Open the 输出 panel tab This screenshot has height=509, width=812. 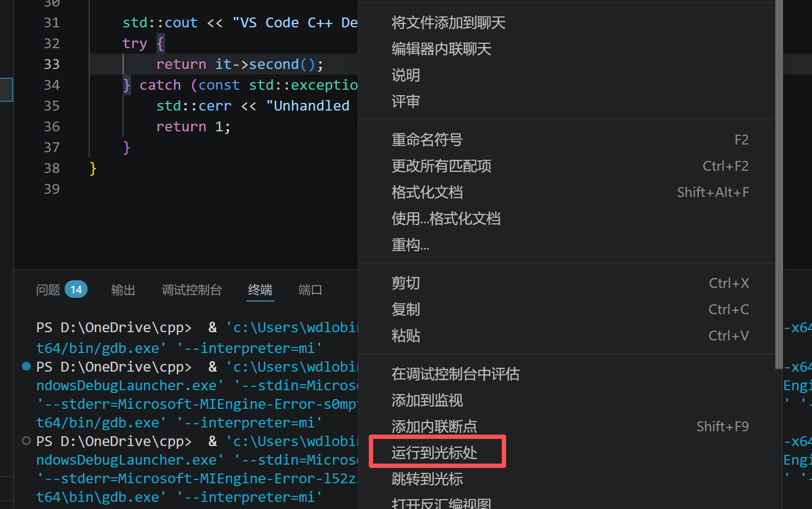pyautogui.click(x=123, y=290)
